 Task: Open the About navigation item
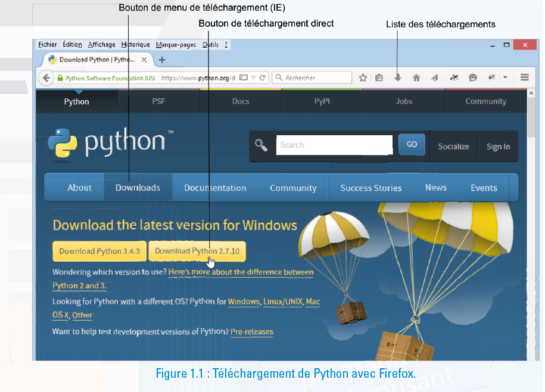pos(80,188)
